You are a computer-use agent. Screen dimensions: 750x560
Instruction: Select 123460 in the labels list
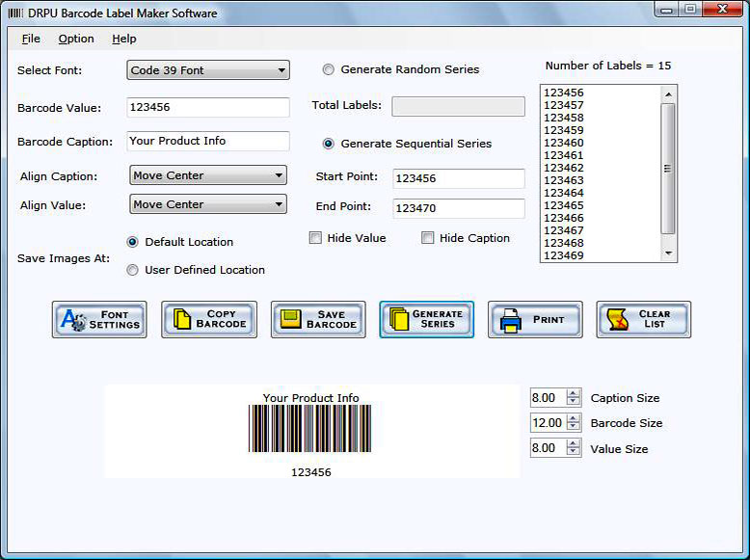[564, 143]
